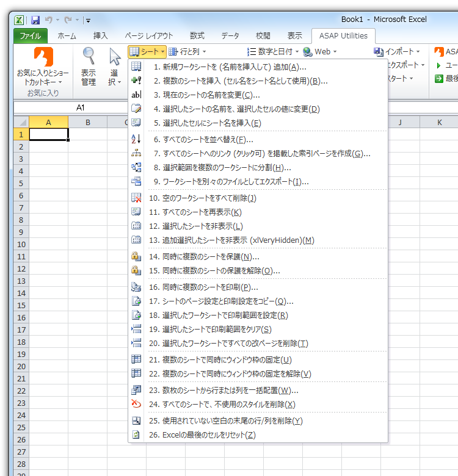Open the 数字と日付 dropdown
The height and width of the screenshot is (476, 458).
click(x=273, y=52)
